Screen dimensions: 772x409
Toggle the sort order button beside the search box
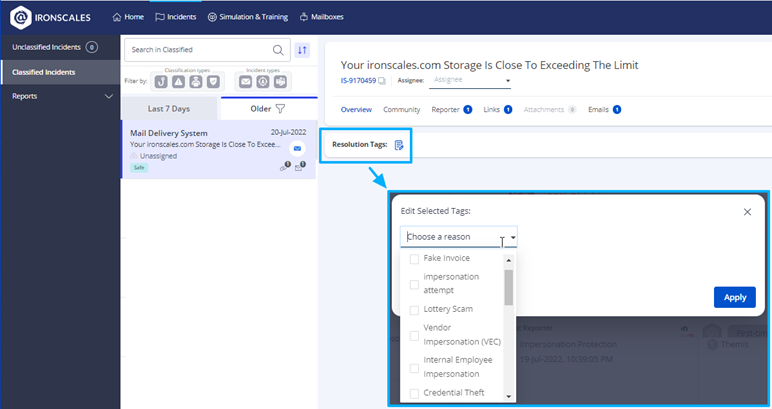pos(302,50)
